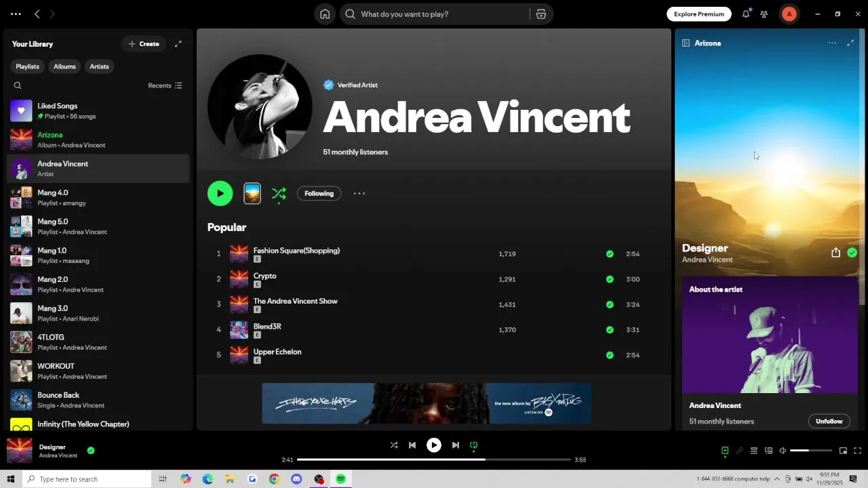Viewport: 868px width, 488px height.
Task: Open the Arizona album in library
Action: pos(98,140)
